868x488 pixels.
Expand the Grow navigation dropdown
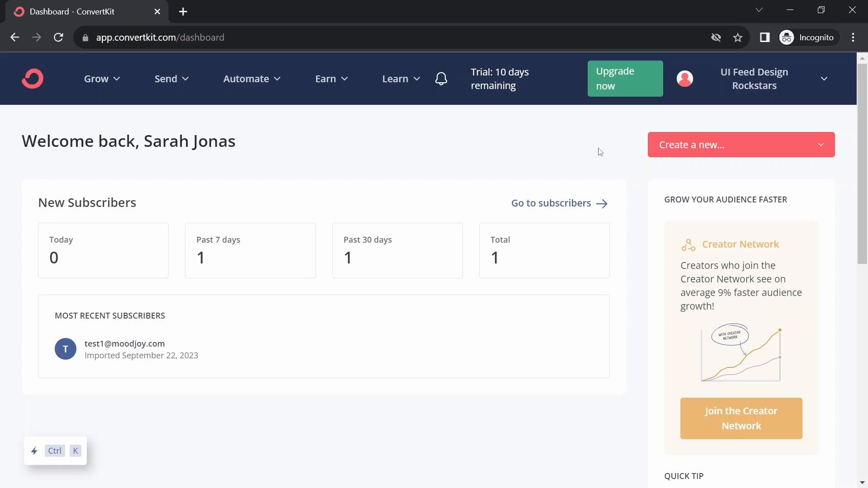[x=101, y=78]
